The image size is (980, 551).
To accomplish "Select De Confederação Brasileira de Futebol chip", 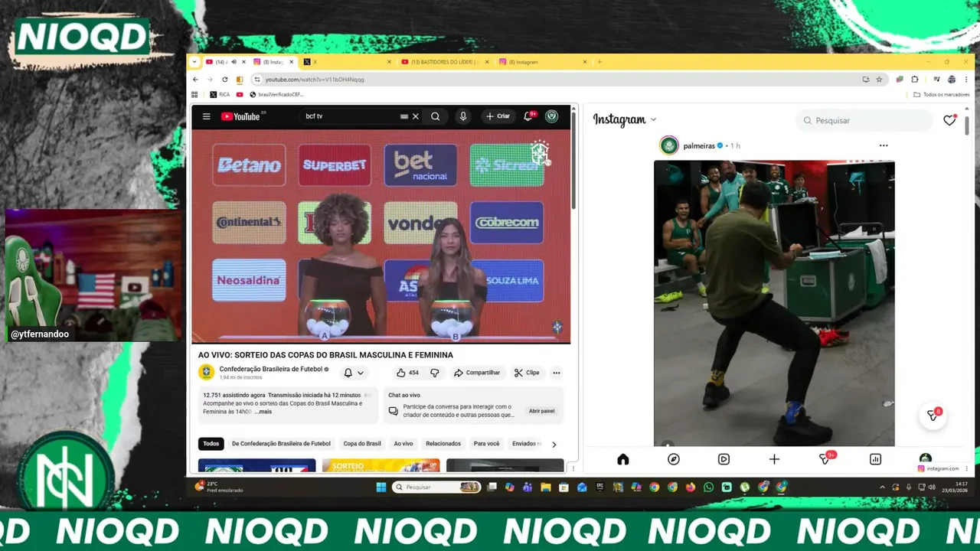I will pyautogui.click(x=281, y=444).
